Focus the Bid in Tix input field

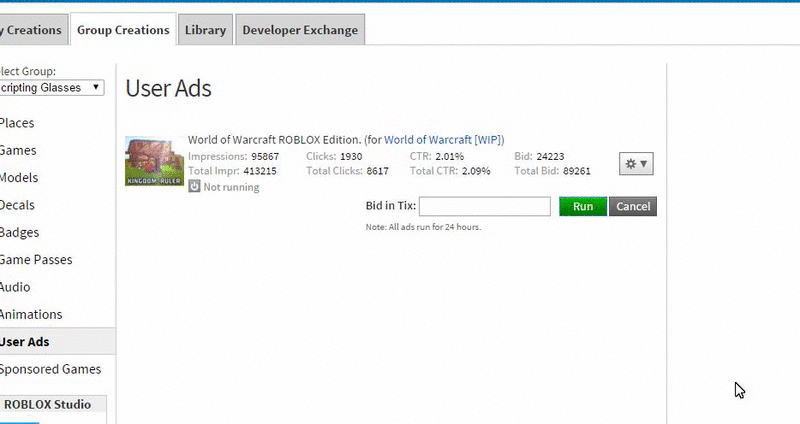tap(485, 207)
